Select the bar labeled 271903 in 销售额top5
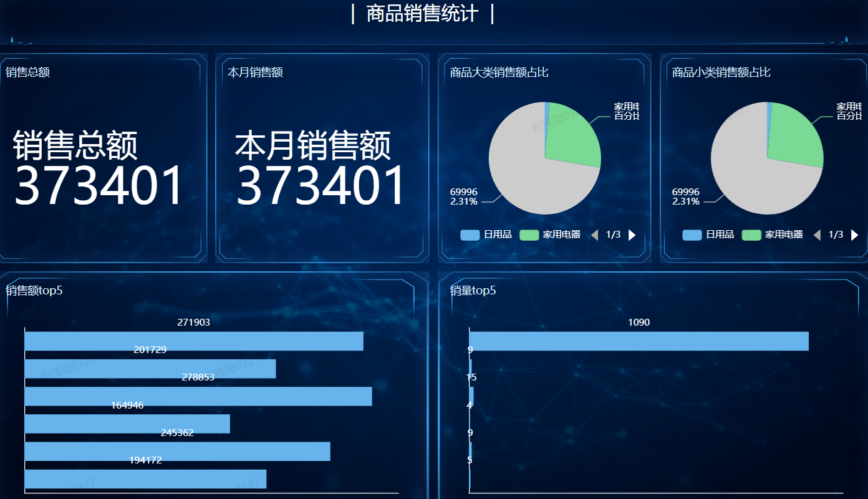This screenshot has height=499, width=868. click(194, 341)
